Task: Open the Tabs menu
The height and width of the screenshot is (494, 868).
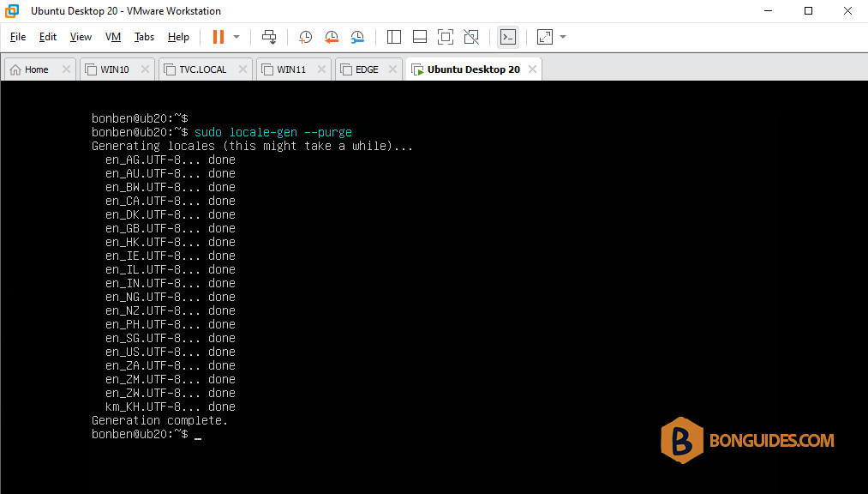Action: tap(144, 37)
